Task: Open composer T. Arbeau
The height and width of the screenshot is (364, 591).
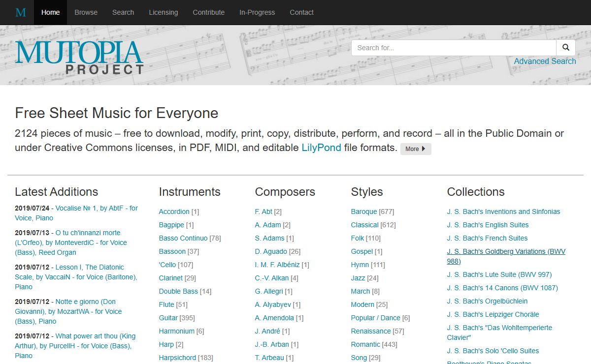Action: 269,358
